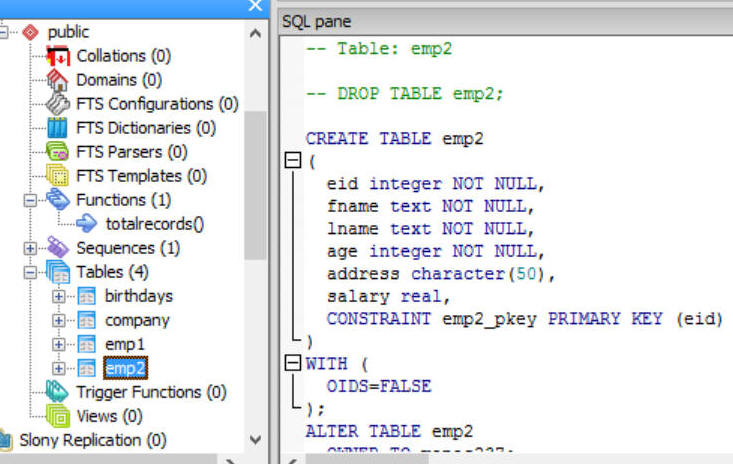Close the object browser panel
733x464 pixels.
click(x=255, y=6)
